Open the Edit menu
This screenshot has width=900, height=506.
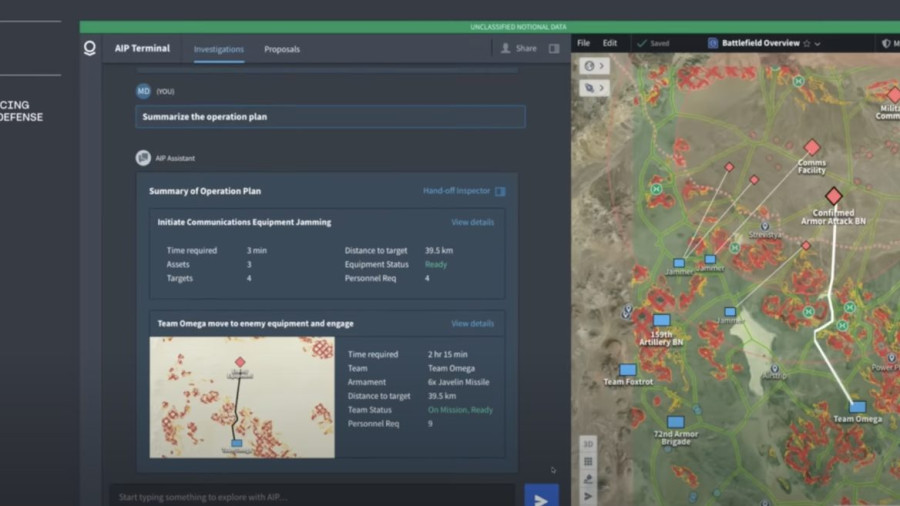[x=609, y=44]
